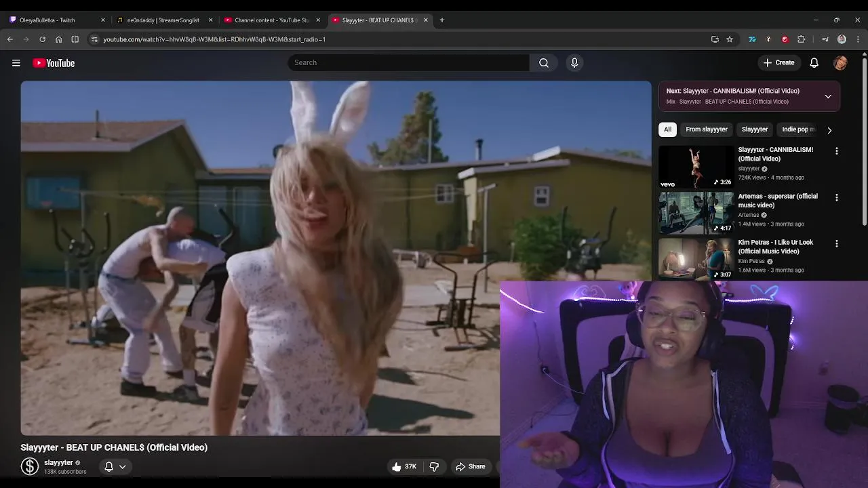Open the YouTube hamburger guide menu

pyautogui.click(x=16, y=63)
